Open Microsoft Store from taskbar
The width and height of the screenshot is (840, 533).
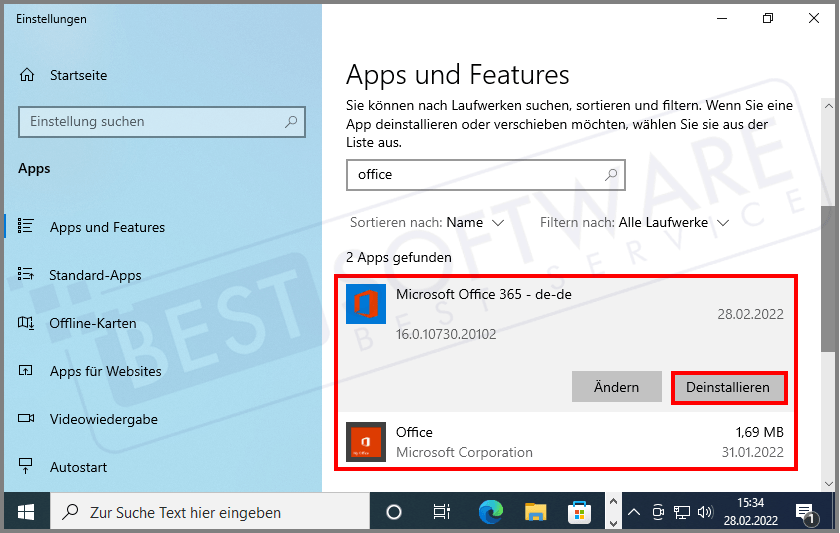point(579,513)
